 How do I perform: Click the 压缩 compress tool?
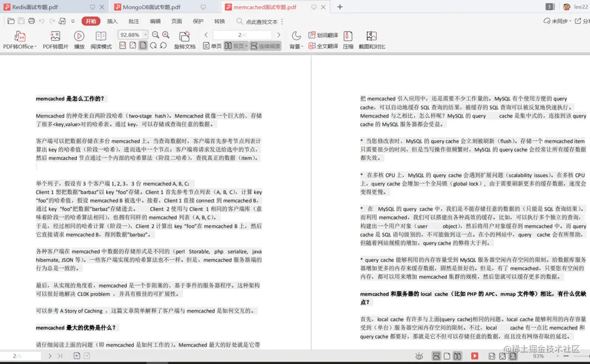click(x=348, y=40)
